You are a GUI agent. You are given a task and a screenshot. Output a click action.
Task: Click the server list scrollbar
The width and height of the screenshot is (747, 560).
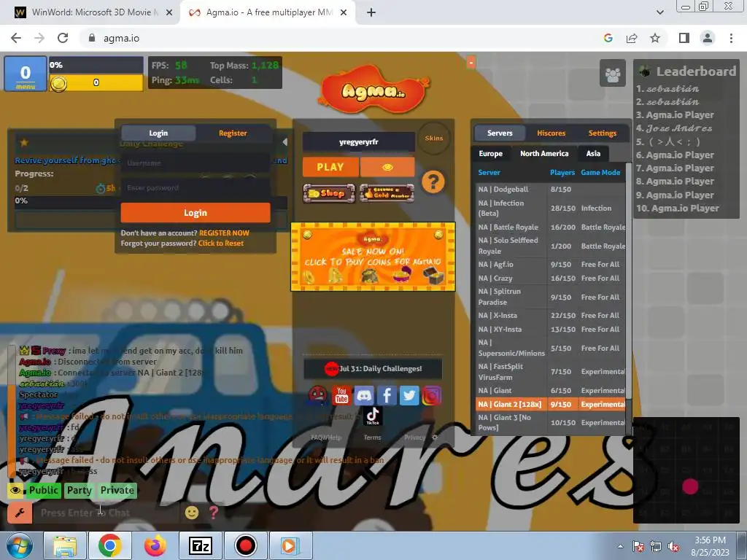(x=628, y=281)
